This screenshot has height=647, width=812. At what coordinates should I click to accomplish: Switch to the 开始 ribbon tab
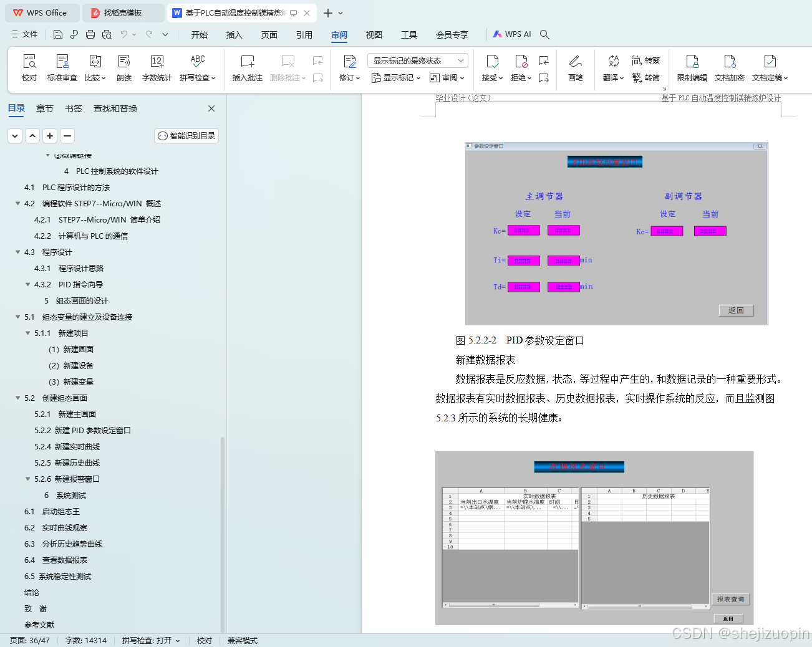point(200,35)
